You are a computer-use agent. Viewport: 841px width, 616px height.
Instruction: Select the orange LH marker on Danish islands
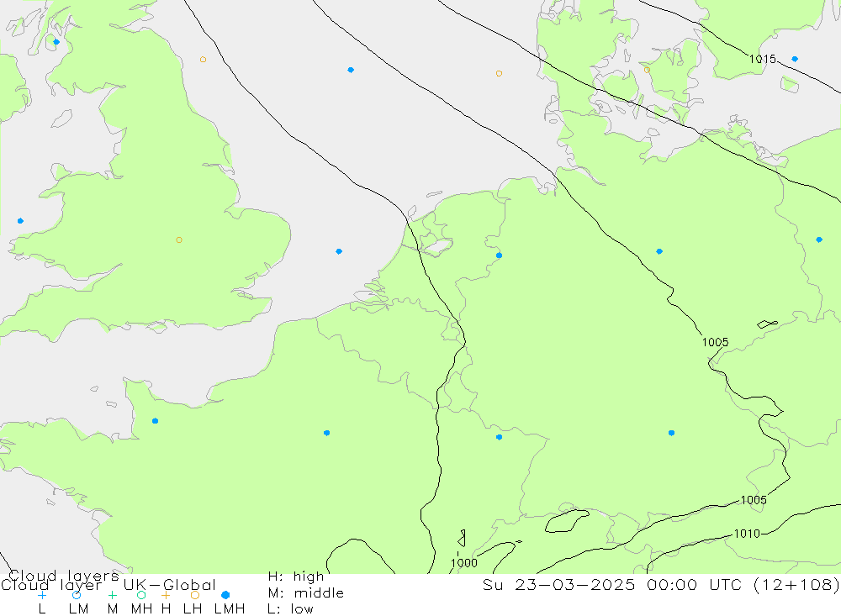pyautogui.click(x=647, y=70)
